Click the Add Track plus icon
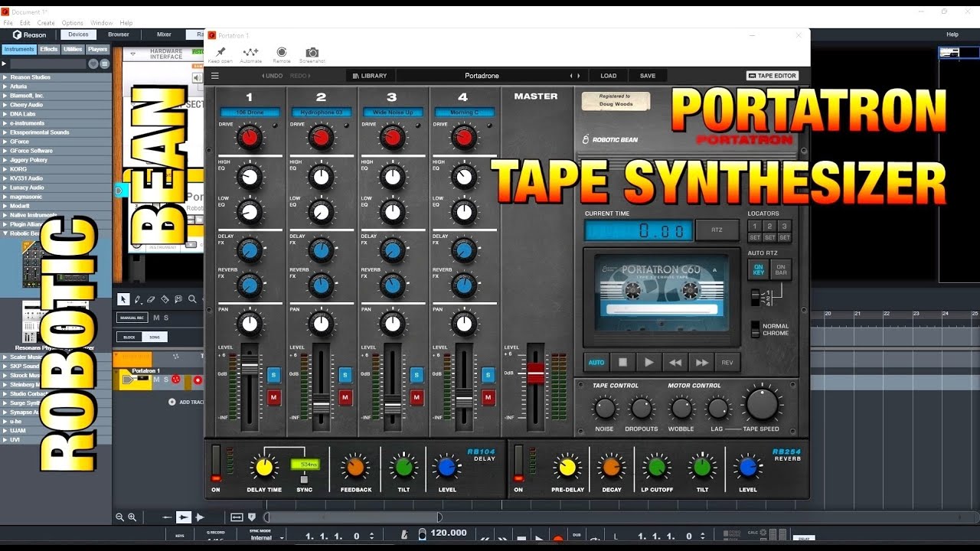 point(172,401)
